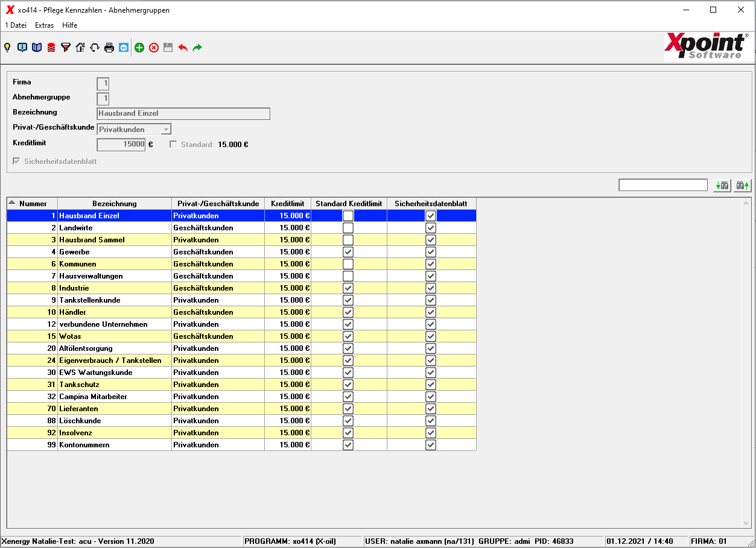Toggle Standard Kreditlimit for Landwirte row
The height and width of the screenshot is (548, 756).
tap(348, 227)
